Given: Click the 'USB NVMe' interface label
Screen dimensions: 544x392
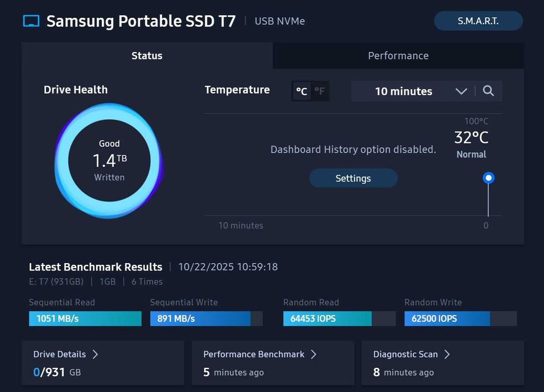Looking at the screenshot, I should pyautogui.click(x=280, y=21).
